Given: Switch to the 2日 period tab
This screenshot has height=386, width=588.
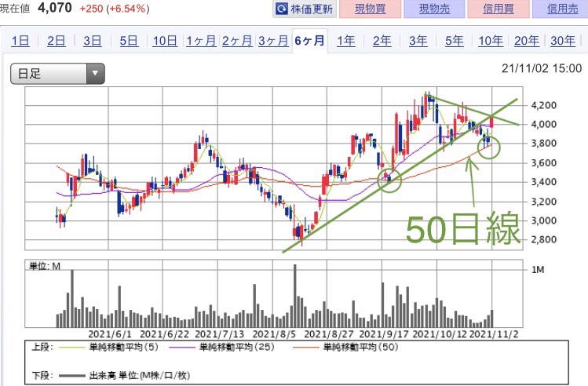Looking at the screenshot, I should point(57,42).
